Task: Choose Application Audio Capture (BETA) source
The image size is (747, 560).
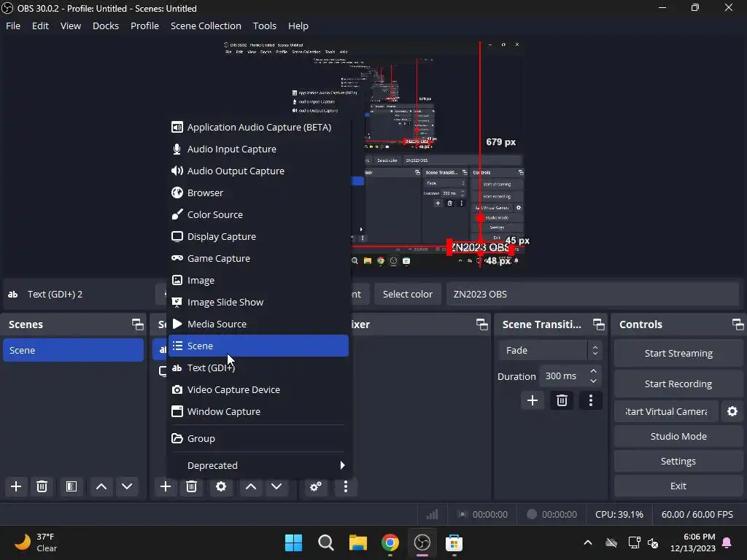Action: coord(259,127)
